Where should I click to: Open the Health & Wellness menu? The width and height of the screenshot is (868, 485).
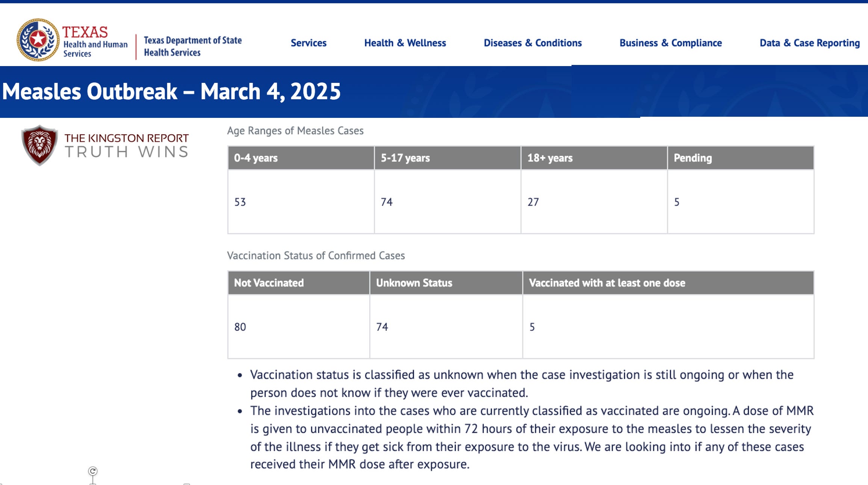[405, 43]
